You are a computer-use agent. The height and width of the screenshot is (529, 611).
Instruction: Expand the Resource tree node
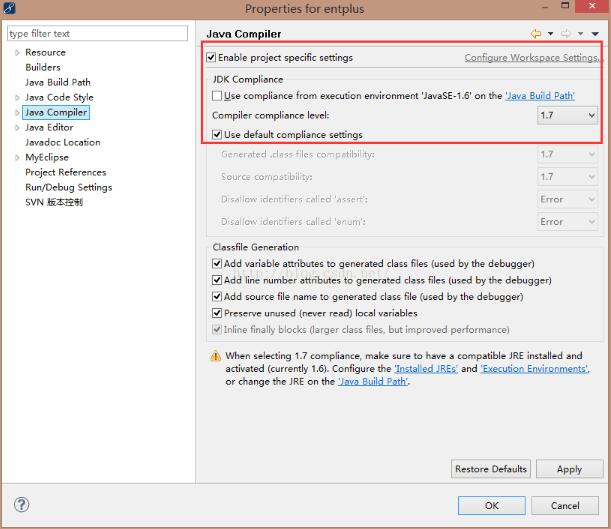click(x=17, y=53)
